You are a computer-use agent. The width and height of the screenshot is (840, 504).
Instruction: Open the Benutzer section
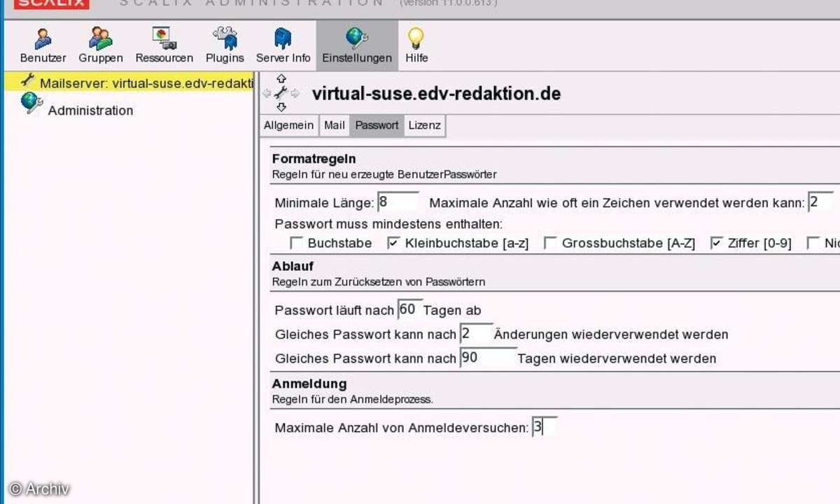tap(43, 45)
